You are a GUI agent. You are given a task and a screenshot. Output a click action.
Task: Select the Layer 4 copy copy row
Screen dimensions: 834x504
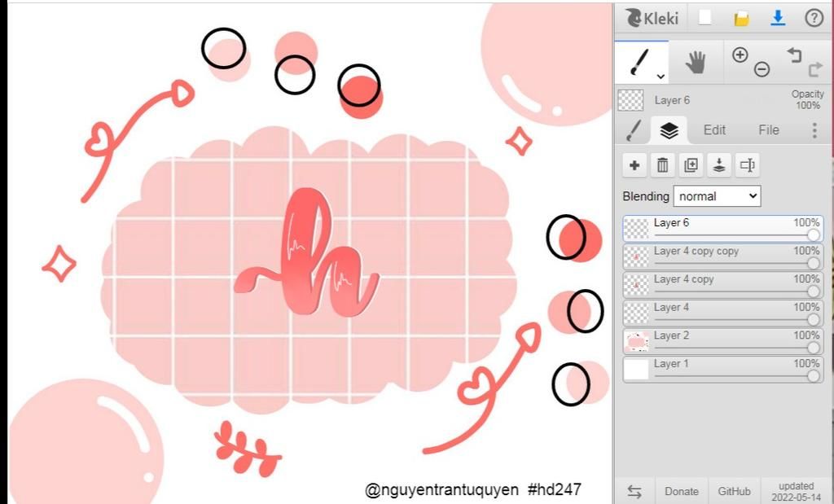[723, 256]
